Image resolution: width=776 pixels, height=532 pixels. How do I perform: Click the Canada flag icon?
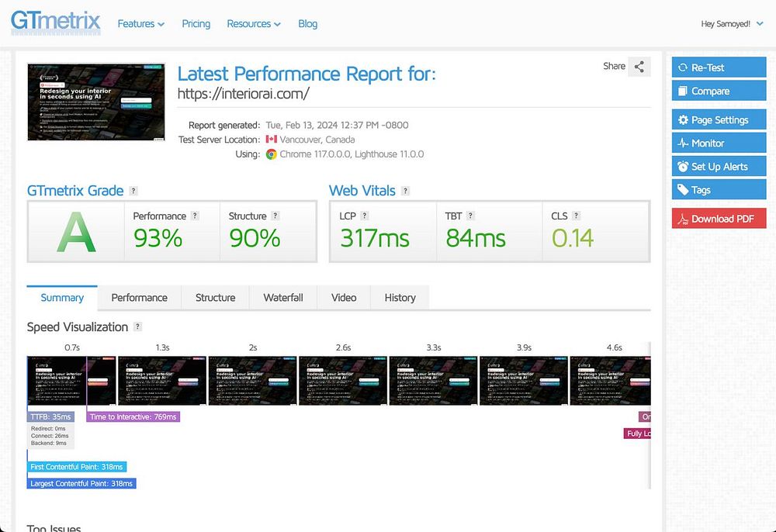(271, 140)
